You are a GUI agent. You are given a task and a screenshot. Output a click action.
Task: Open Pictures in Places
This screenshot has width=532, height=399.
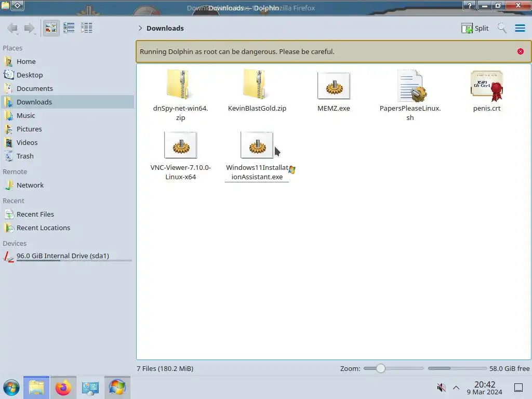[x=67, y=129]
